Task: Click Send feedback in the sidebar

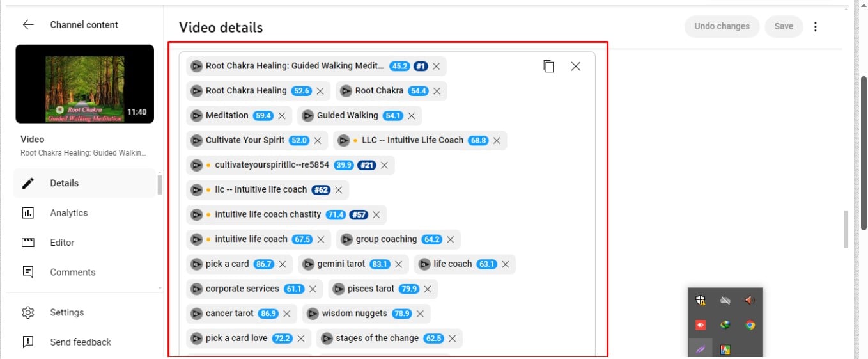Action: click(80, 342)
